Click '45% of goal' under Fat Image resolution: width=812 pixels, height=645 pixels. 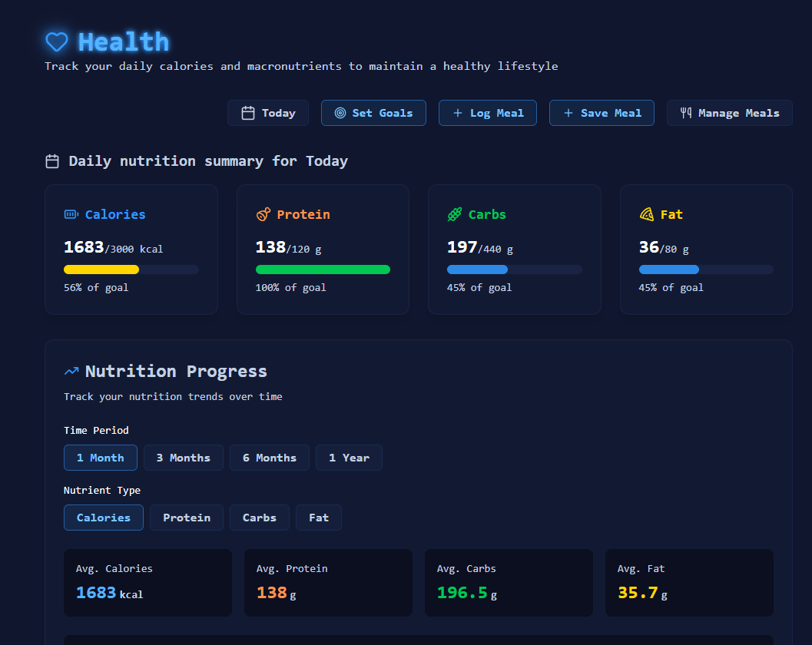pyautogui.click(x=671, y=288)
